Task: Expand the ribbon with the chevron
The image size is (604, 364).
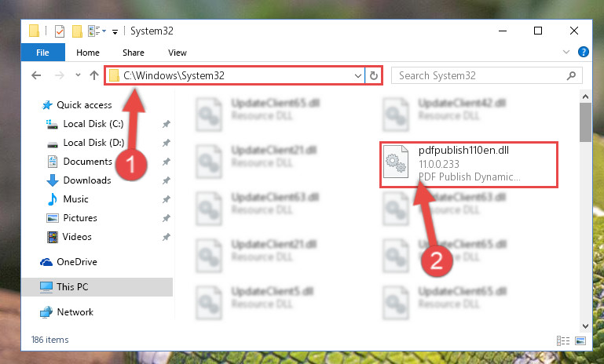Action: tap(566, 52)
